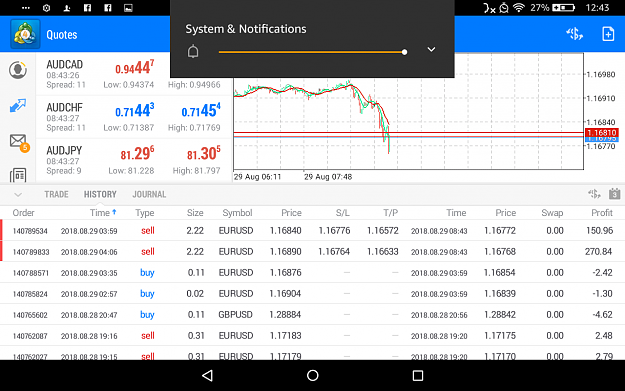Tap the Android recent apps button
The height and width of the screenshot is (391, 625).
pyautogui.click(x=418, y=375)
